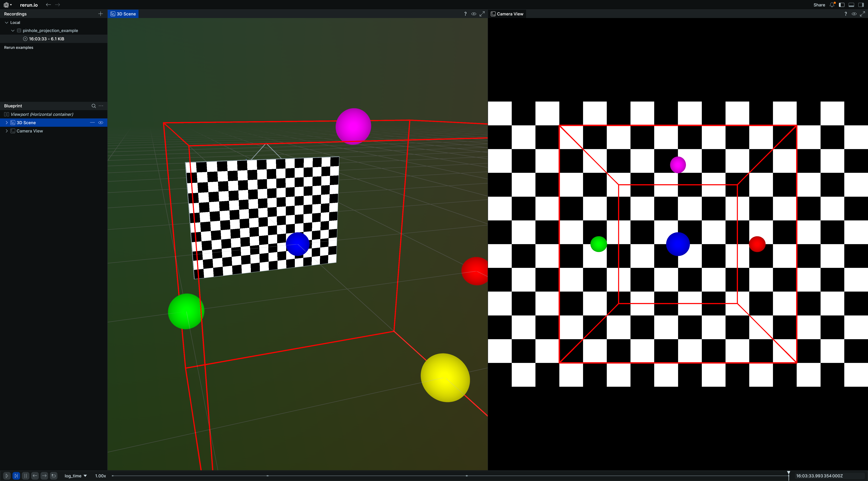Screen dimensions: 868x481
Task: Open Blueprint panel three-dots menu
Action: point(101,106)
